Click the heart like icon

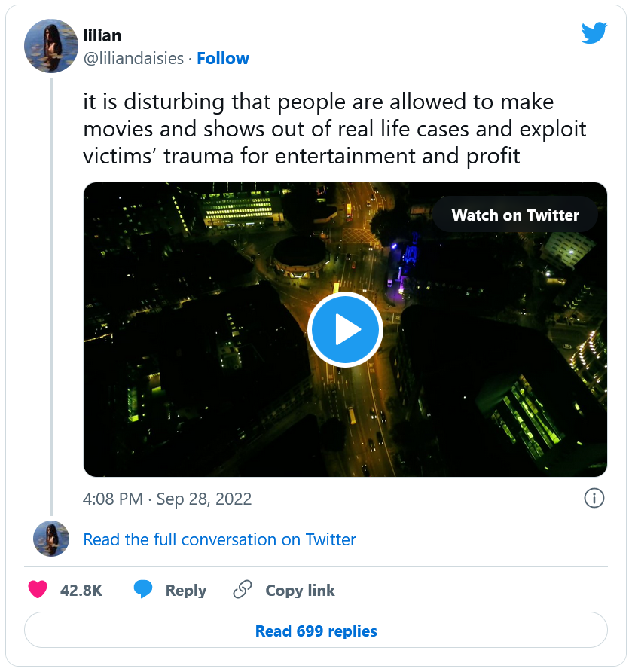[x=38, y=590]
